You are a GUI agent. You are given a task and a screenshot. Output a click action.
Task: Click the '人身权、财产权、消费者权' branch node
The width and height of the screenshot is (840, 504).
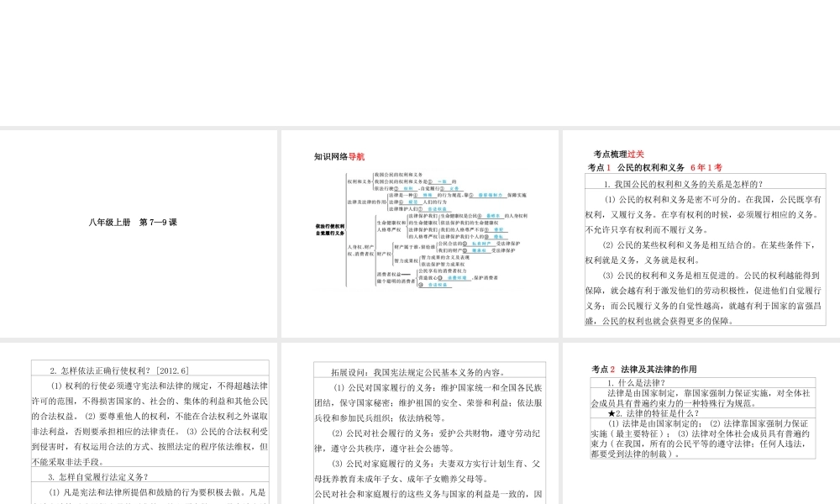click(360, 250)
